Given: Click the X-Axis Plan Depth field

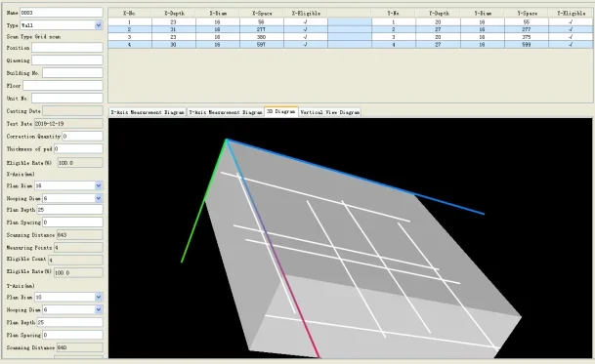Looking at the screenshot, I should (69, 210).
